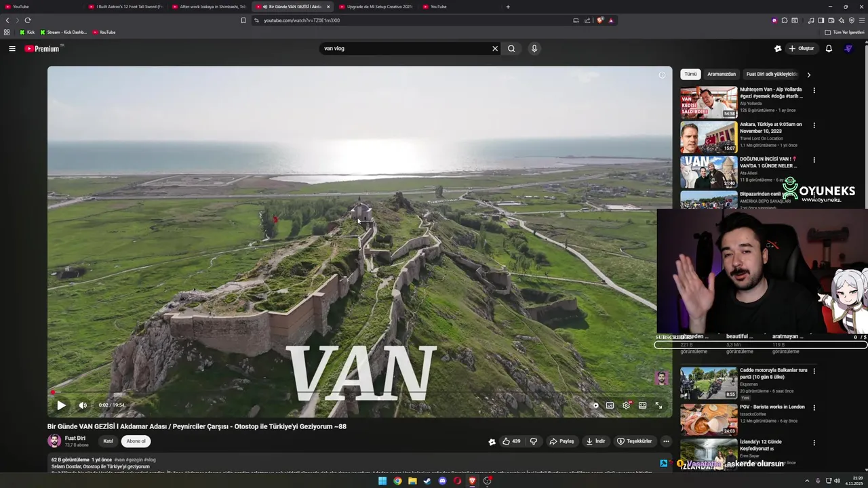Screen dimensions: 868x488
Task: Dislike the video with thumbs down
Action: click(x=534, y=441)
